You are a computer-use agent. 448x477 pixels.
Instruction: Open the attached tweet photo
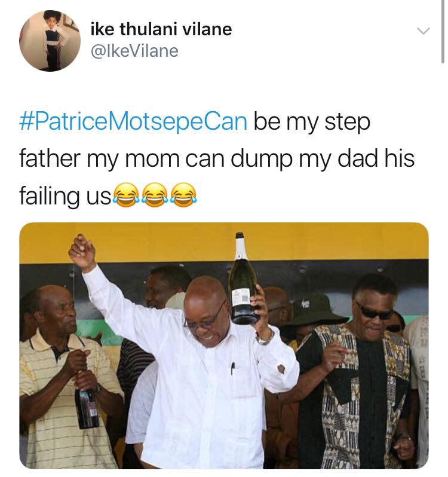[x=224, y=345]
